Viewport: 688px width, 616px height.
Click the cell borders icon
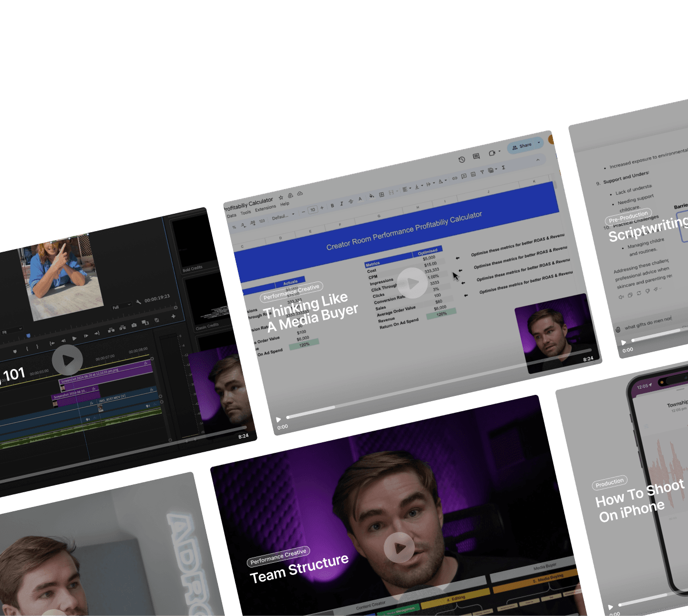point(382,194)
